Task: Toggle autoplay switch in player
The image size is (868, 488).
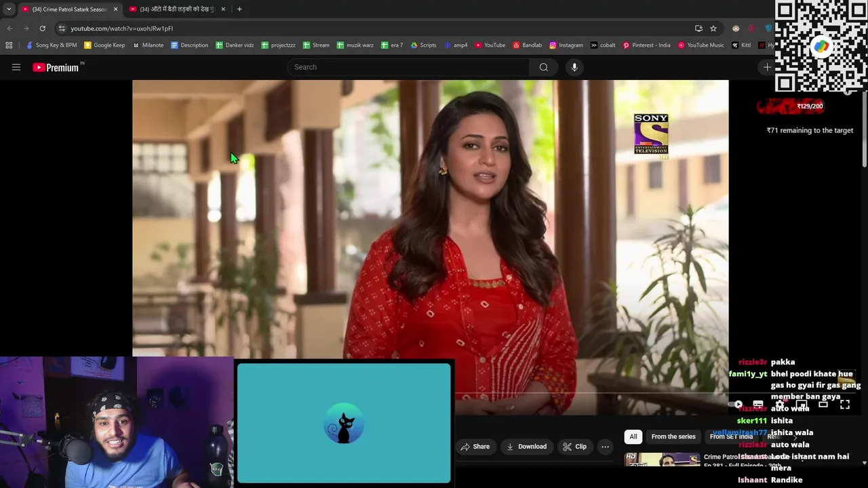Action: (736, 405)
